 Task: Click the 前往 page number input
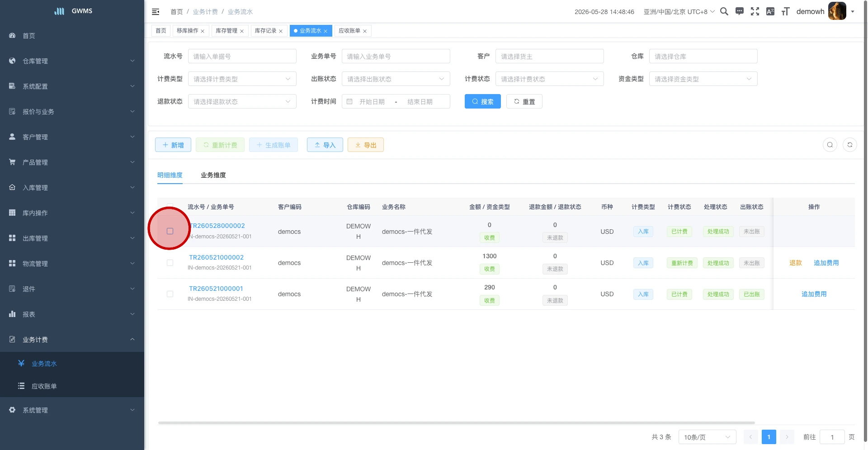point(832,437)
